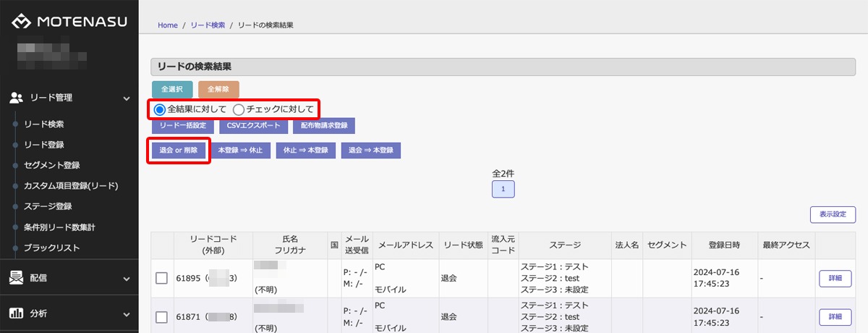
Task: Check the box for lead 61895
Action: coord(162,279)
